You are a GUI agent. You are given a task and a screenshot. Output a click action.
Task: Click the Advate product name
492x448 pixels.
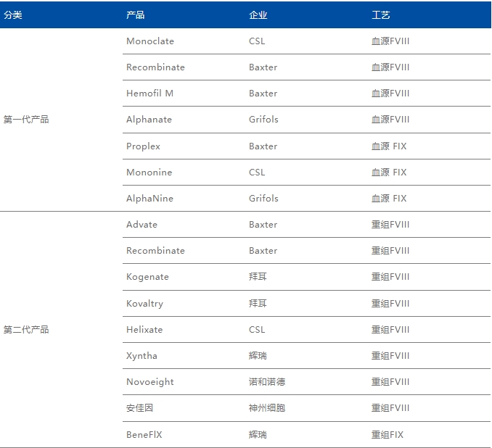point(142,225)
